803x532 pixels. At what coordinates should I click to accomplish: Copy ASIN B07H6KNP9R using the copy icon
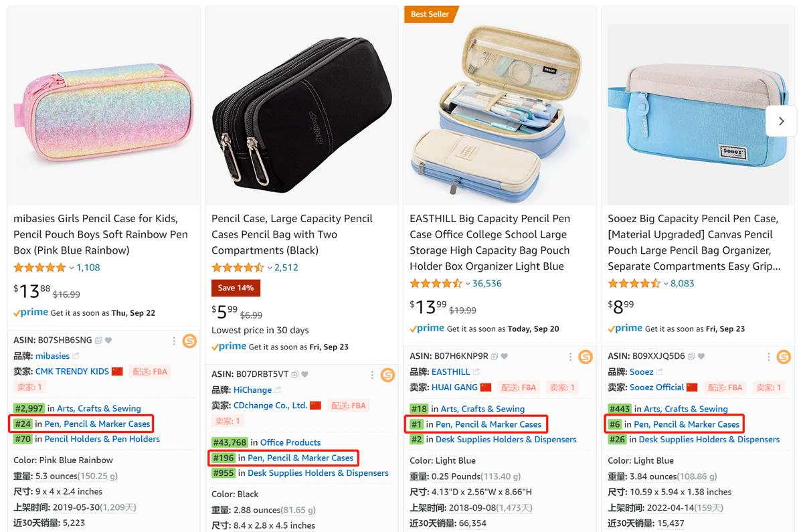495,357
